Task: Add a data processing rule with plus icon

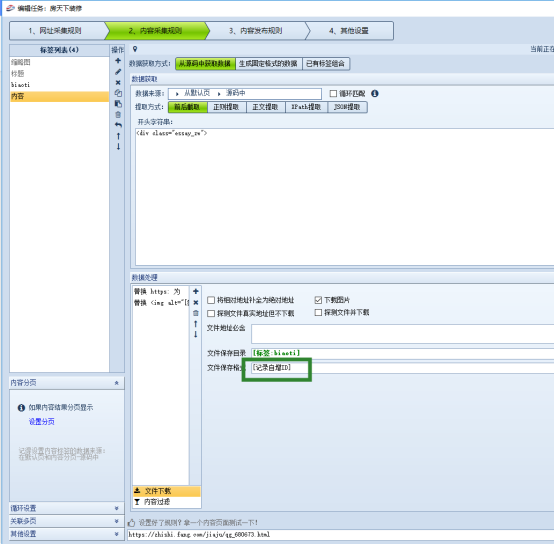Action: [196, 291]
